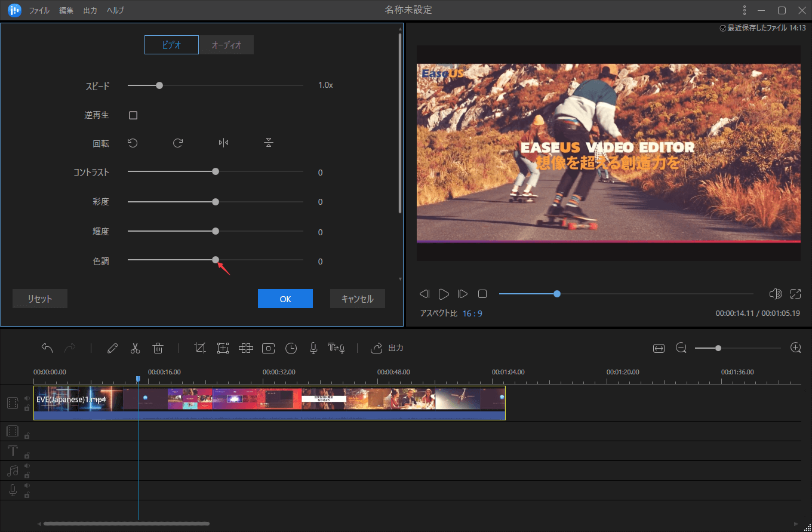
Task: Click the 輝度 slider handle
Action: pyautogui.click(x=216, y=230)
